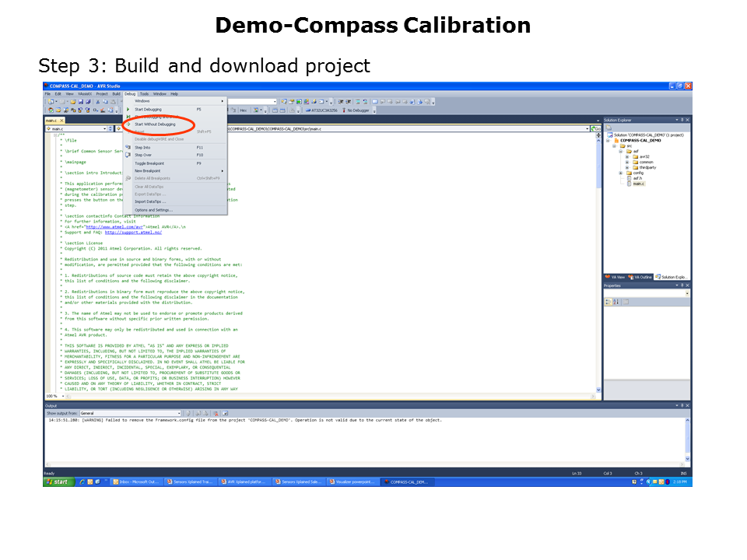Image resolution: width=747 pixels, height=560 pixels.
Task: Open the file path dropdown arrow
Action: point(587,128)
